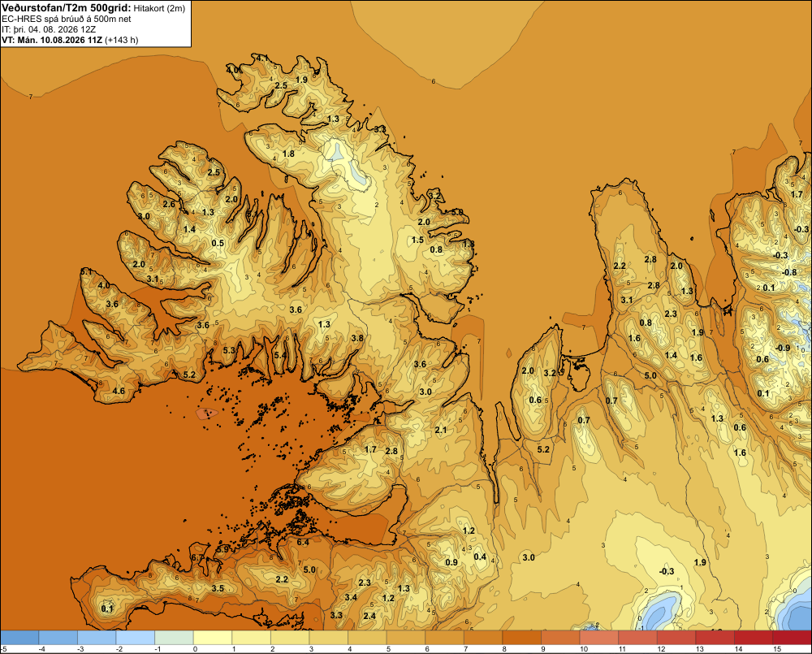The height and width of the screenshot is (654, 812).
Task: Click the legend swatch between 4 and 5
Action: [367, 637]
